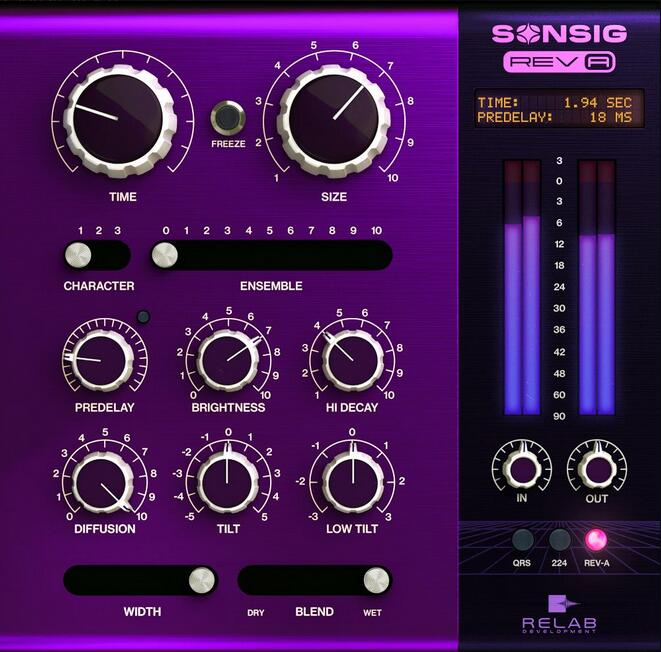This screenshot has height=652, width=661.
Task: Click the ENSEMBLE slider handle
Action: coord(165,255)
